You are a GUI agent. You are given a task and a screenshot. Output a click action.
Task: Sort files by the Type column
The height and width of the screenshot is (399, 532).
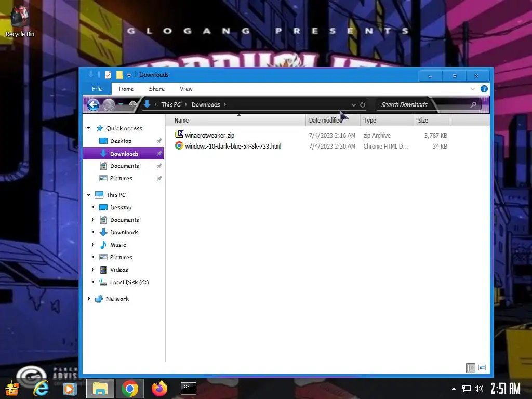pyautogui.click(x=387, y=121)
